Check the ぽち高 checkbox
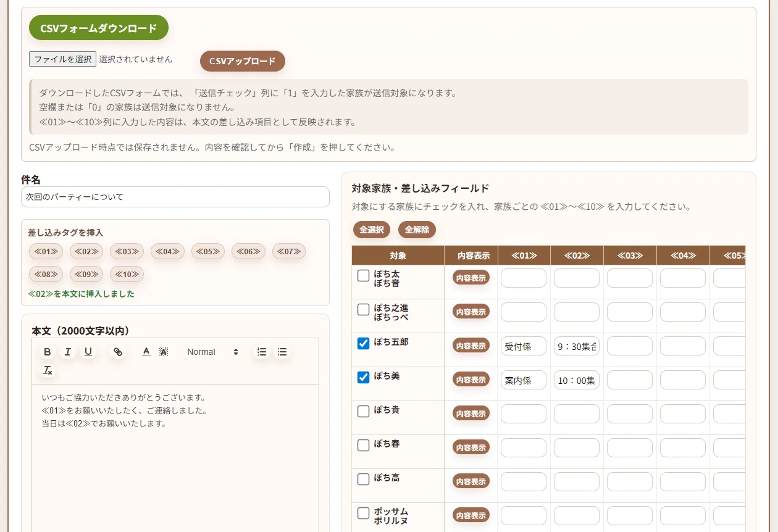The height and width of the screenshot is (532, 778). tap(364, 480)
